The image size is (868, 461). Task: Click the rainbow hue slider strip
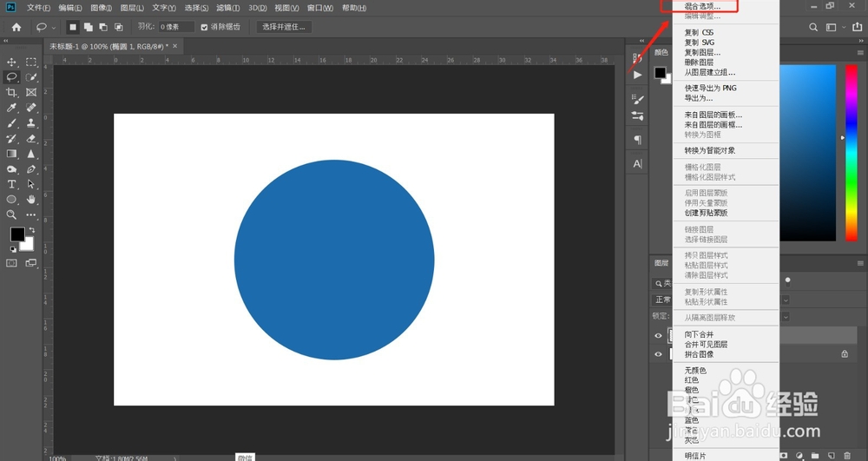[x=852, y=153]
